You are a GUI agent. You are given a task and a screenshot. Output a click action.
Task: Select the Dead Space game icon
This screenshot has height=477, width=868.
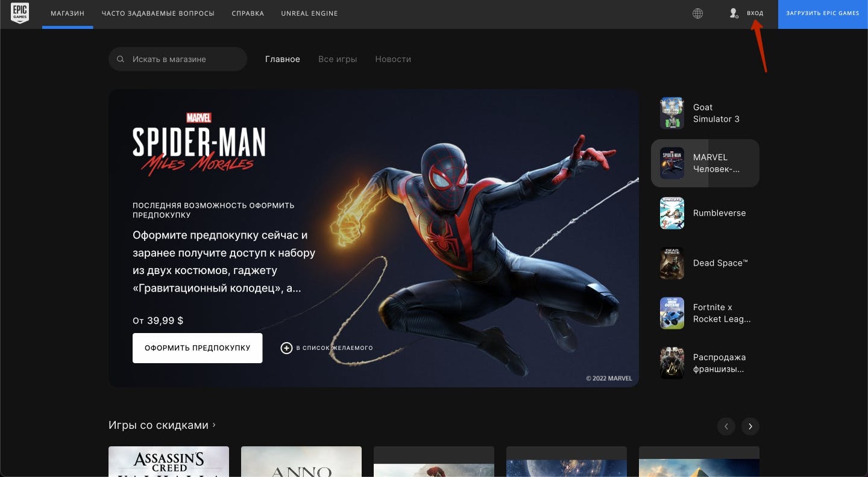coord(671,263)
